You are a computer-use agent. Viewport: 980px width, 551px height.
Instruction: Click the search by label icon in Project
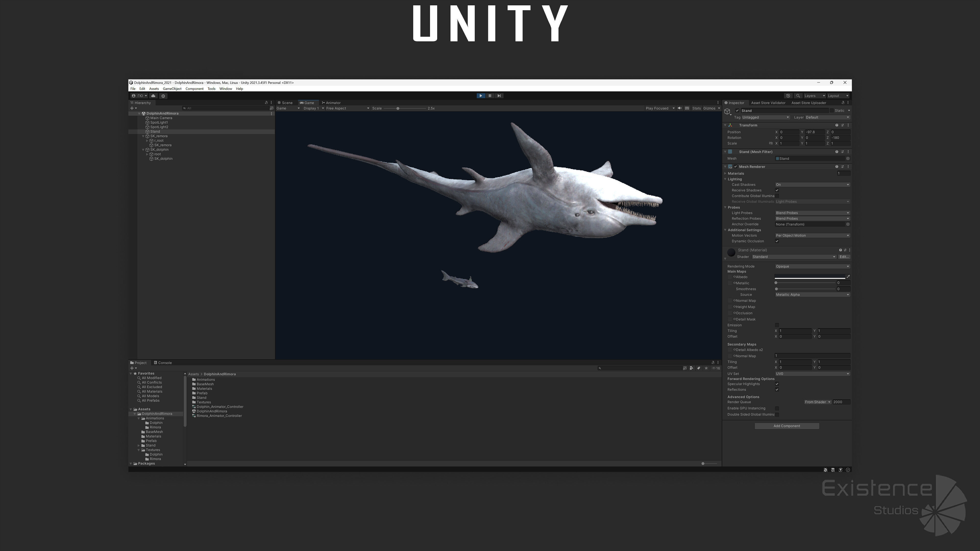[699, 368]
